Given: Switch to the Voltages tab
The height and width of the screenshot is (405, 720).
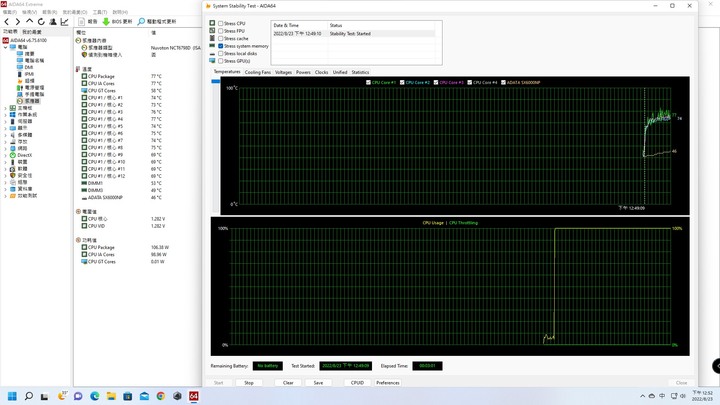Looking at the screenshot, I should pos(283,73).
